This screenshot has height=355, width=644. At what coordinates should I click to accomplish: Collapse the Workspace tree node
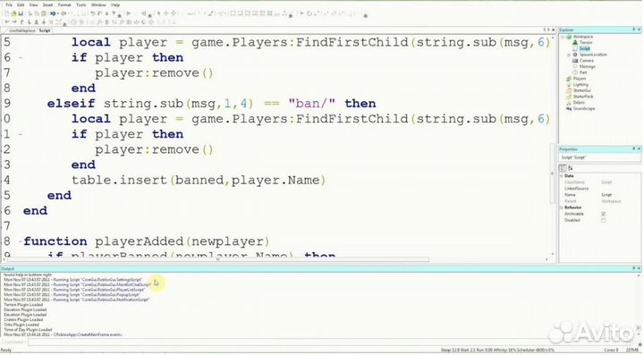pyautogui.click(x=563, y=37)
